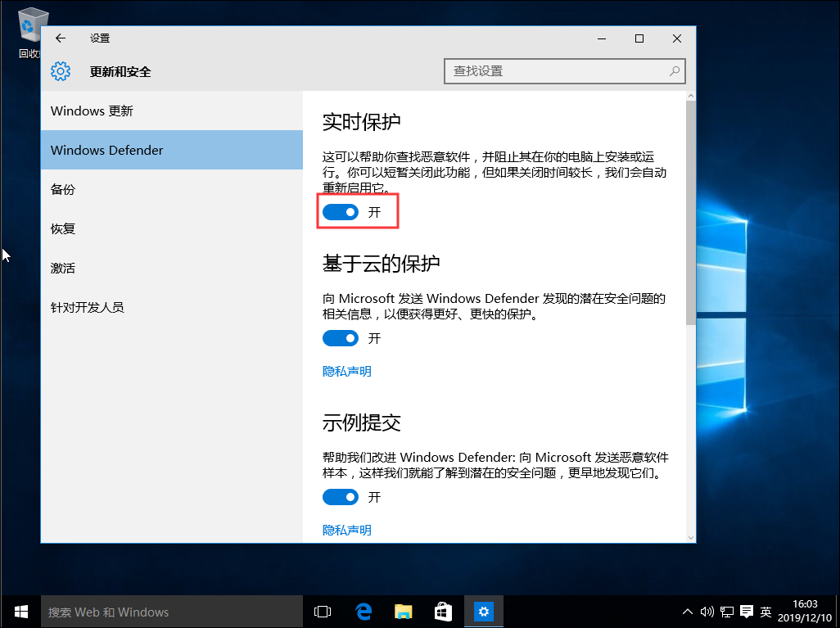Open the Windows Store from the taskbar
This screenshot has width=840, height=628.
click(x=443, y=612)
